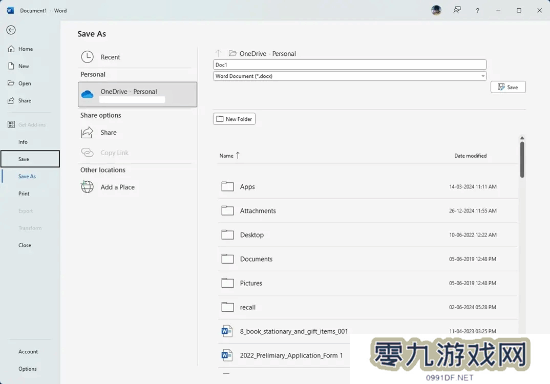Click the file name field containing Doc1
Screen dimensions: 550x384
(350, 65)
